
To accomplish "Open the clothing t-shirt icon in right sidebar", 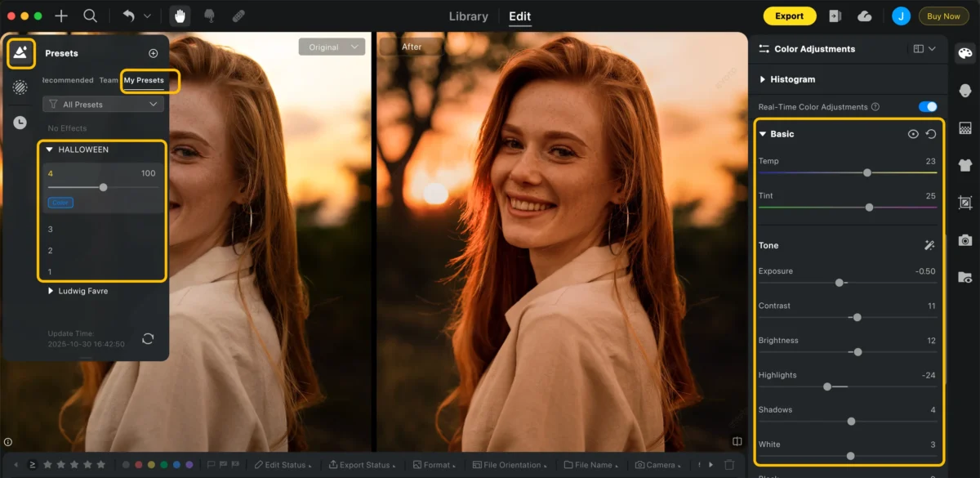I will coord(965,165).
